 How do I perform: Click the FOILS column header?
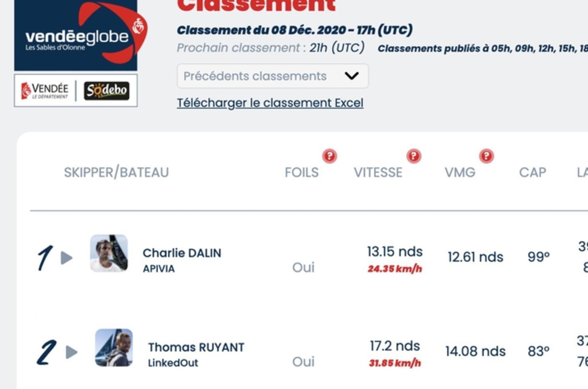point(302,172)
